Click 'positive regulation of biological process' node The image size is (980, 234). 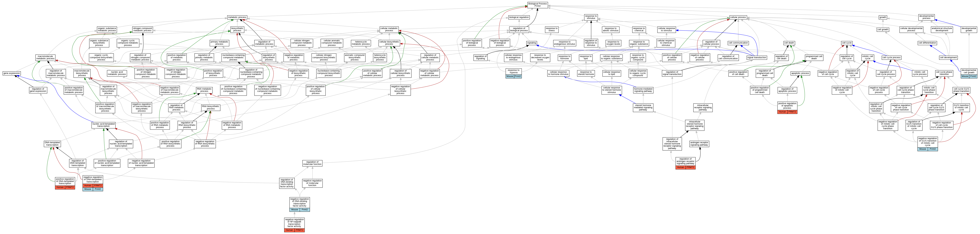[x=472, y=43]
